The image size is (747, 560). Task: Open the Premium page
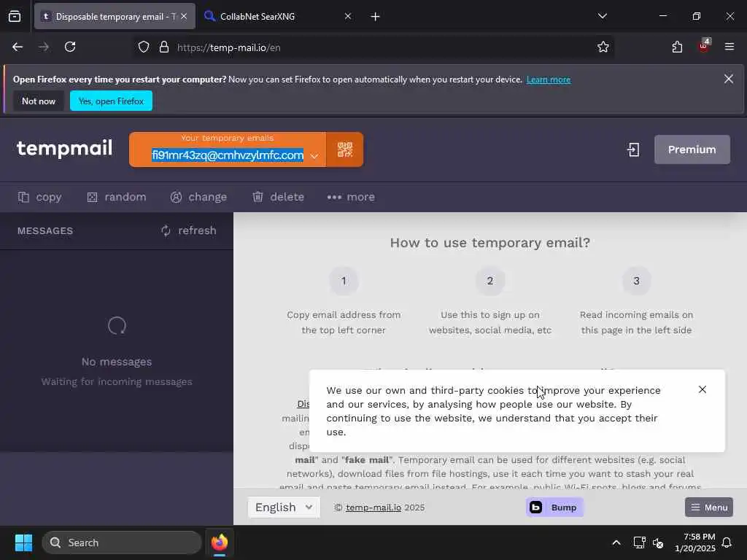[x=692, y=149]
